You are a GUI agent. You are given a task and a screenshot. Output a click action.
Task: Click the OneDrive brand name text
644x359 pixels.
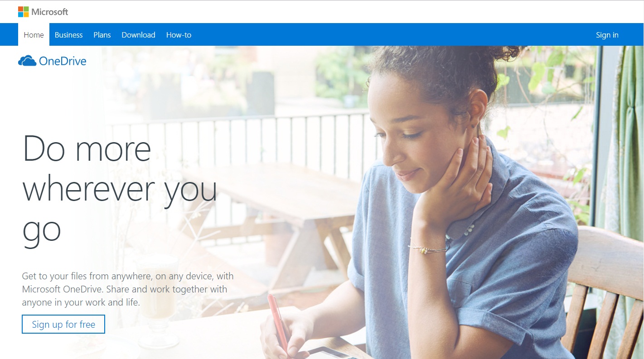click(x=63, y=61)
